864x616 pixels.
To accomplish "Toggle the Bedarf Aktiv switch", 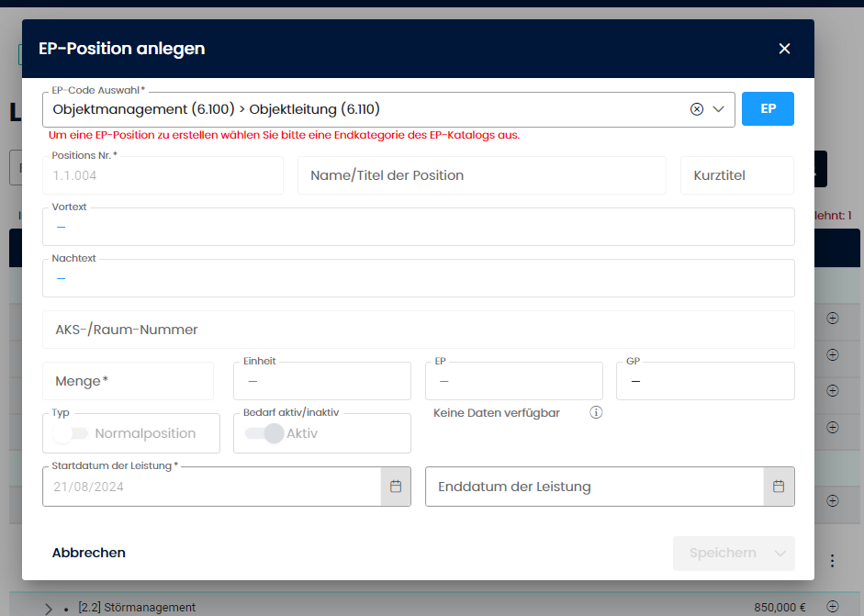I will point(264,433).
